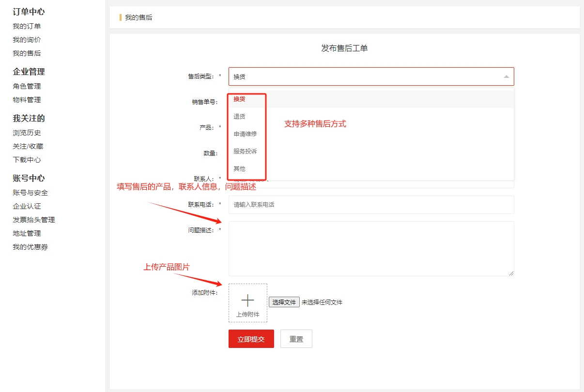Click the 未选择任何文件 status text

(x=322, y=302)
